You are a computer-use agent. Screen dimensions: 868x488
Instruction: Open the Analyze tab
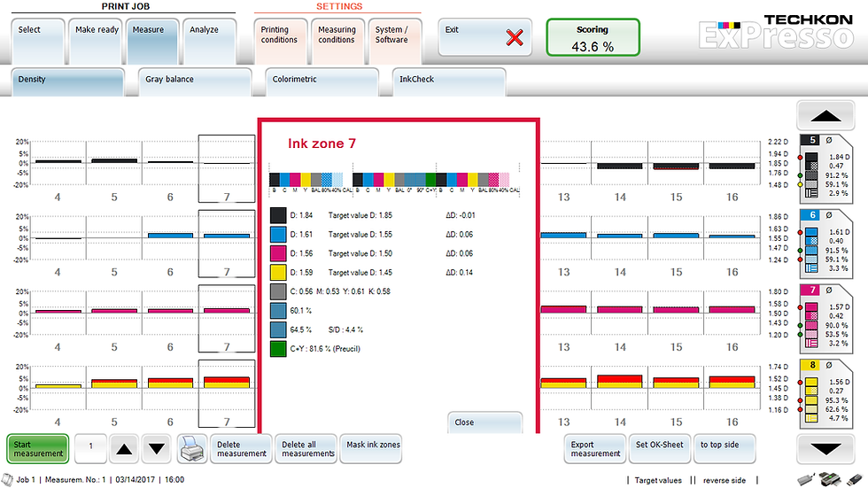click(209, 42)
